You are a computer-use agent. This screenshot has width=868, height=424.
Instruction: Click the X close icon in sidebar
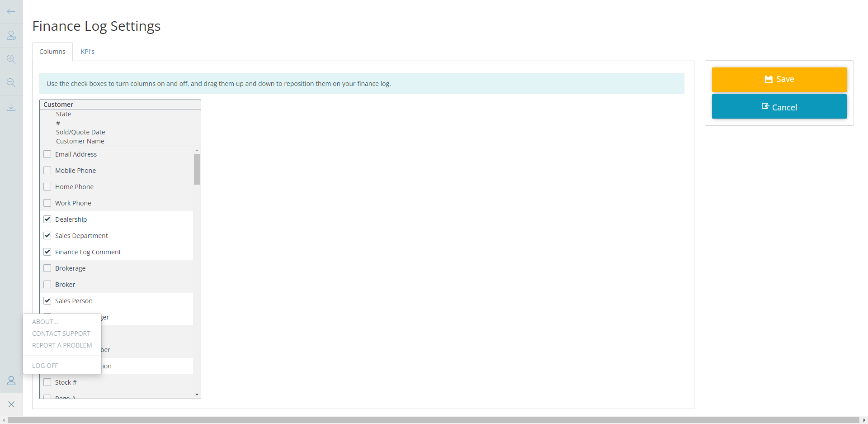tap(11, 404)
